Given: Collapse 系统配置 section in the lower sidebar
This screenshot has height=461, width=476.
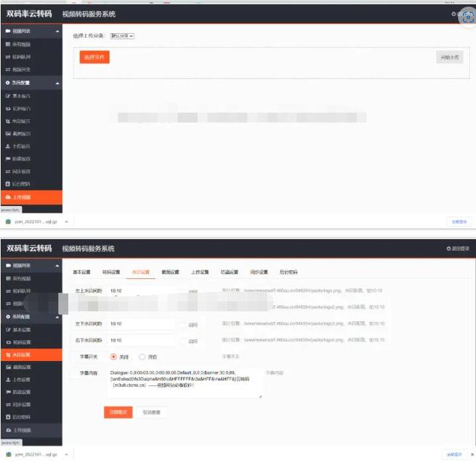Looking at the screenshot, I should click(57, 317).
